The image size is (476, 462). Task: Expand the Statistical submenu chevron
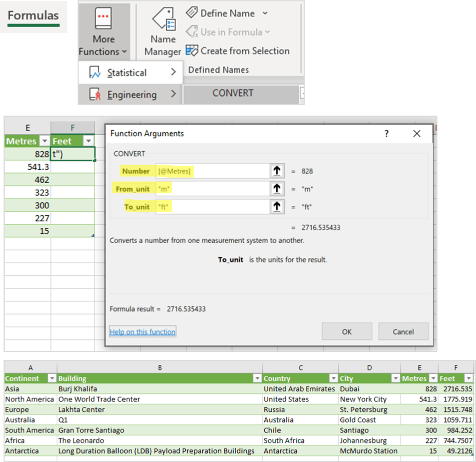click(173, 72)
